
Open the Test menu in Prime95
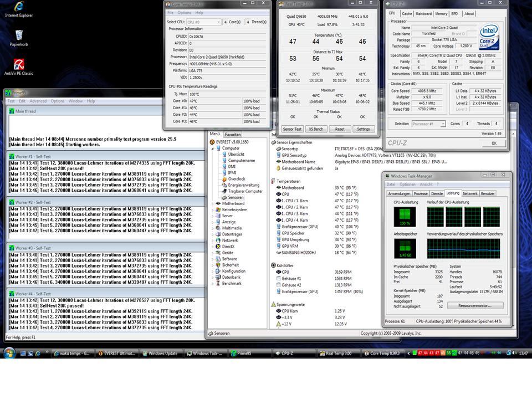pyautogui.click(x=11, y=101)
